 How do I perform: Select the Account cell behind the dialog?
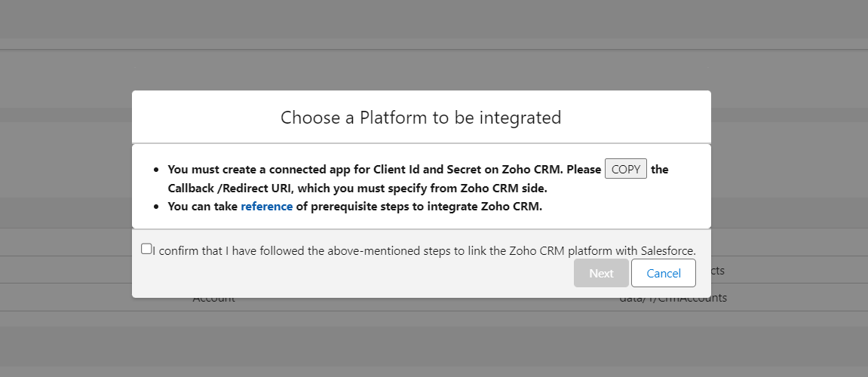(213, 299)
